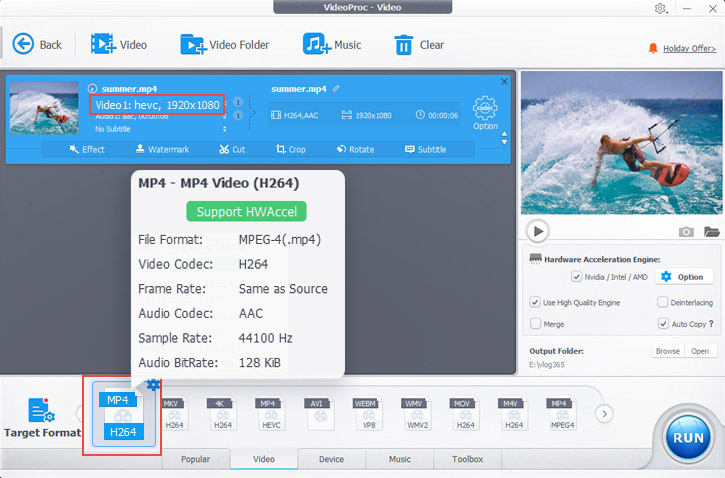Add a video with the Video button
Viewport: 725px width, 478px height.
(119, 44)
